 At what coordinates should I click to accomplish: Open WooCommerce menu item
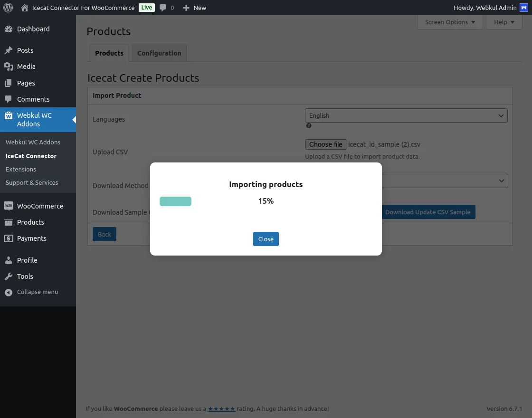[38, 206]
